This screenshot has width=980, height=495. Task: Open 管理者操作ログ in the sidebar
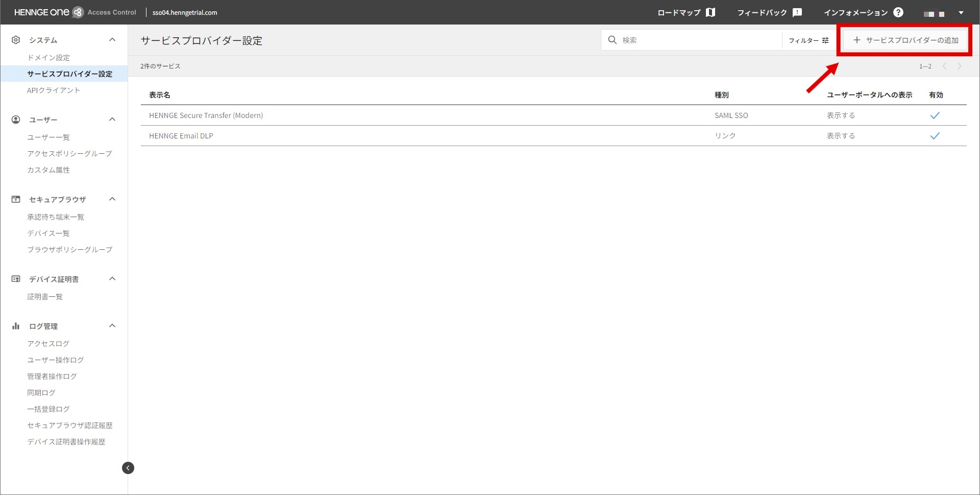point(52,376)
